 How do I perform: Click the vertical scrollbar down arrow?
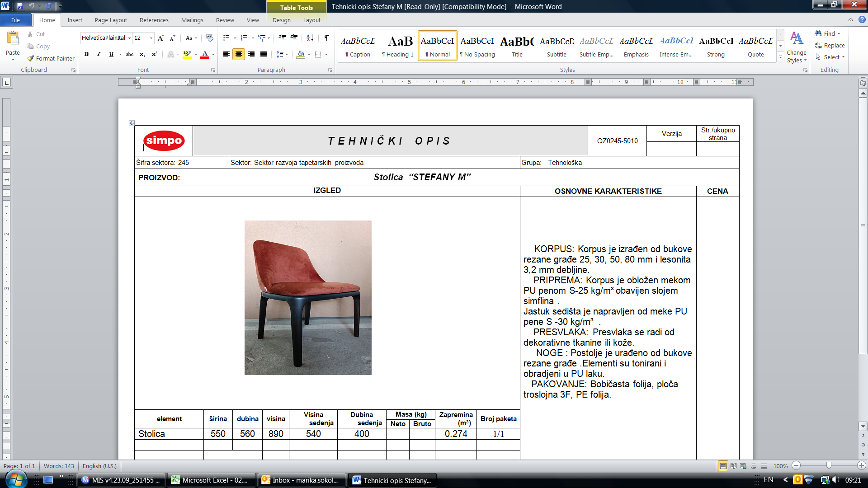coord(863,426)
